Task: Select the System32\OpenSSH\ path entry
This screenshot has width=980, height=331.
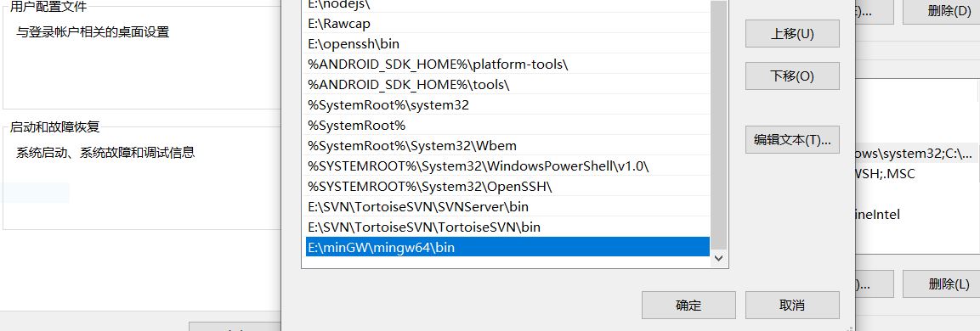Action: pos(507,187)
